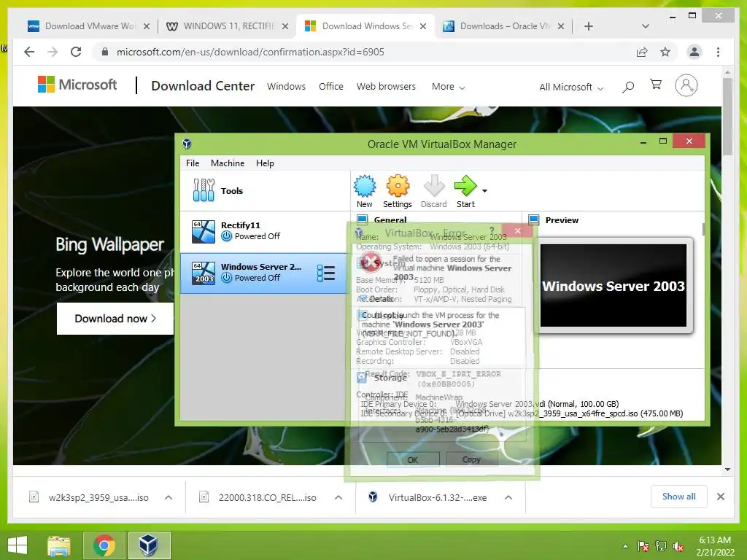Open Office link in Microsoft header
This screenshot has height=560, width=747.
[331, 86]
